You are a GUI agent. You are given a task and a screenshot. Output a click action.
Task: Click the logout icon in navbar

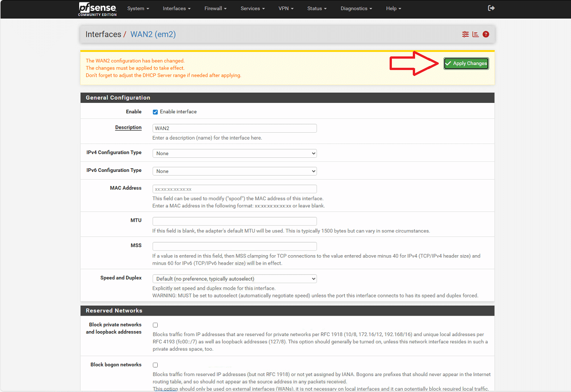tap(491, 8)
